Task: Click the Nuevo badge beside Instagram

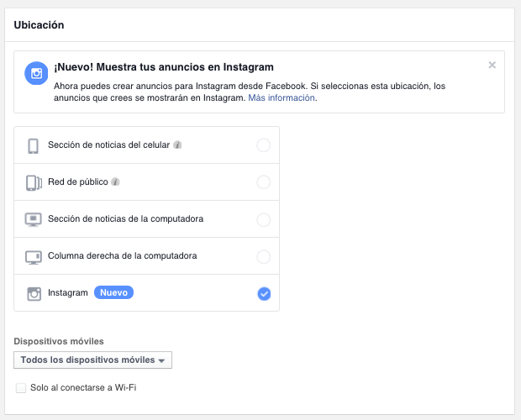Action: [114, 292]
